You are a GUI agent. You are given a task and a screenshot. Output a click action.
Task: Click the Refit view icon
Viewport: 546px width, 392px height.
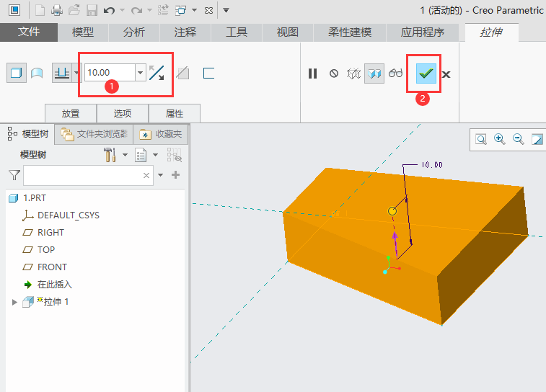[x=481, y=139]
